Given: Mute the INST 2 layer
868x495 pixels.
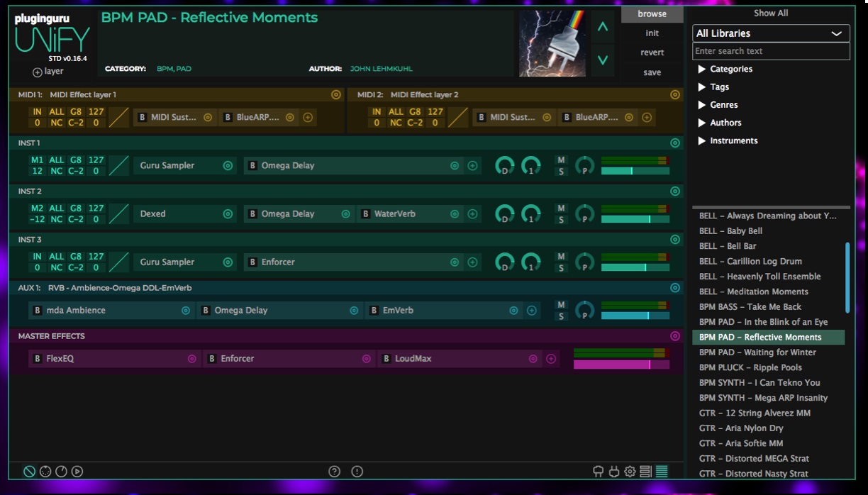Looking at the screenshot, I should [562, 208].
